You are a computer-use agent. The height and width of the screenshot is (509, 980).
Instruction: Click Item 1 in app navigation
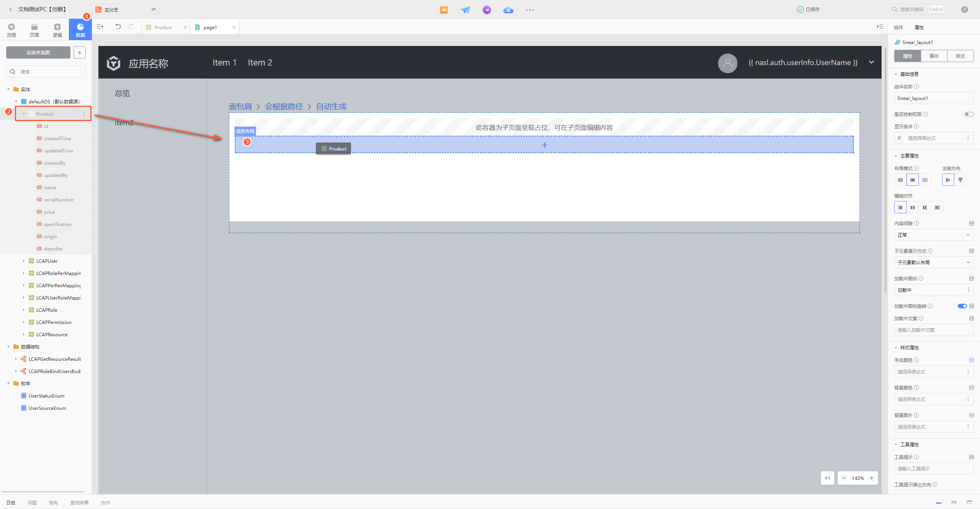[x=224, y=62]
